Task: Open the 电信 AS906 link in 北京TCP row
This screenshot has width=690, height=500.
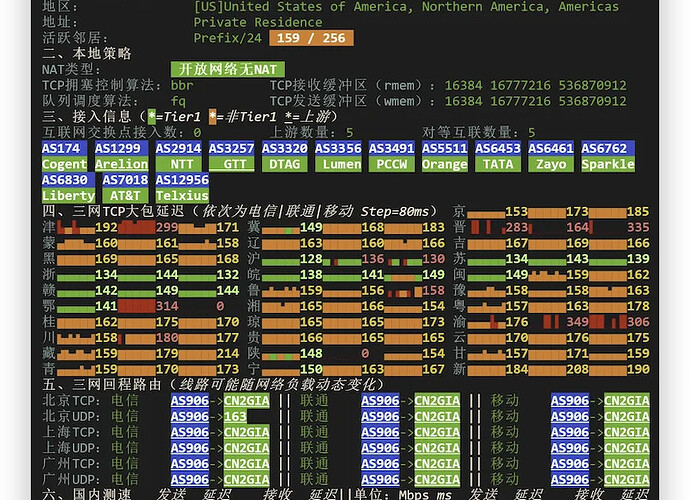Action: pyautogui.click(x=190, y=401)
